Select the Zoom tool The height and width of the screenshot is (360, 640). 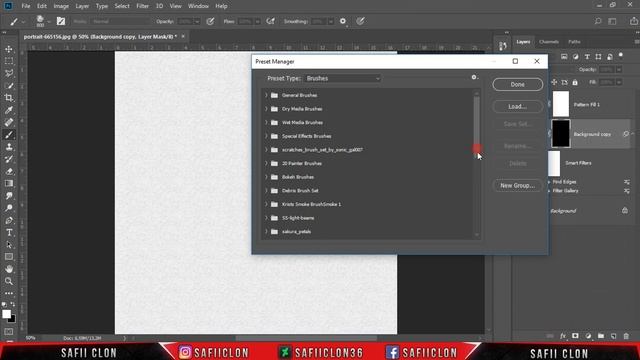9,281
